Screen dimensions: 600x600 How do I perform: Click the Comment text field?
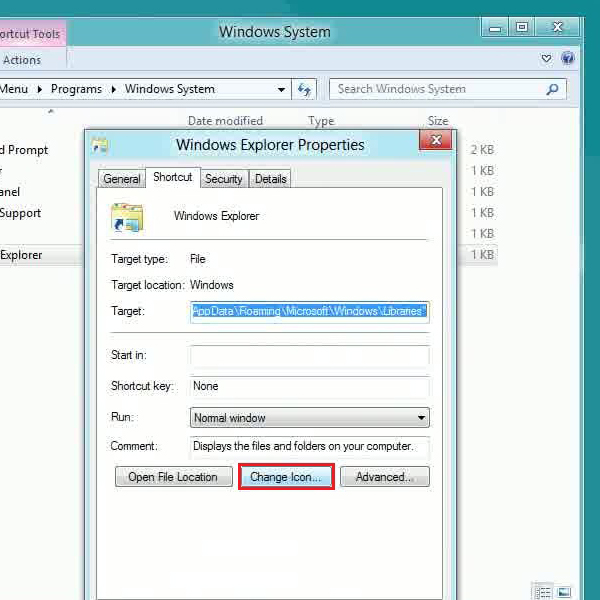tap(310, 447)
